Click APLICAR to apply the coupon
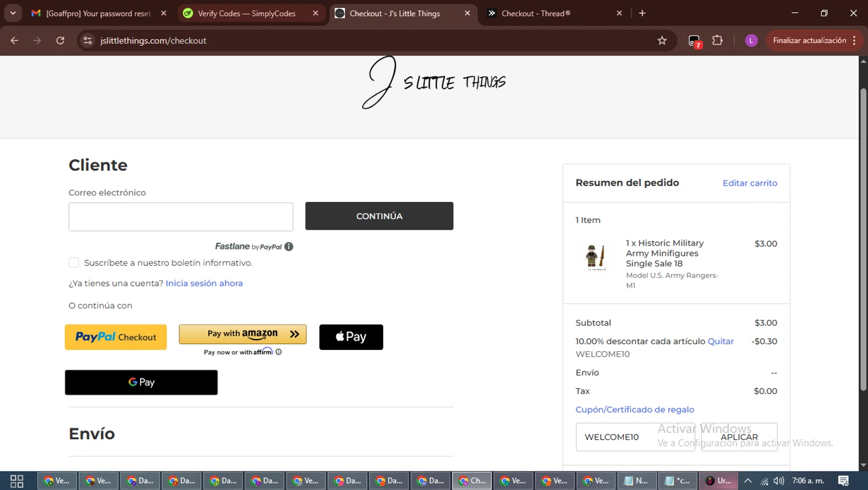The width and height of the screenshot is (868, 490). coord(739,437)
